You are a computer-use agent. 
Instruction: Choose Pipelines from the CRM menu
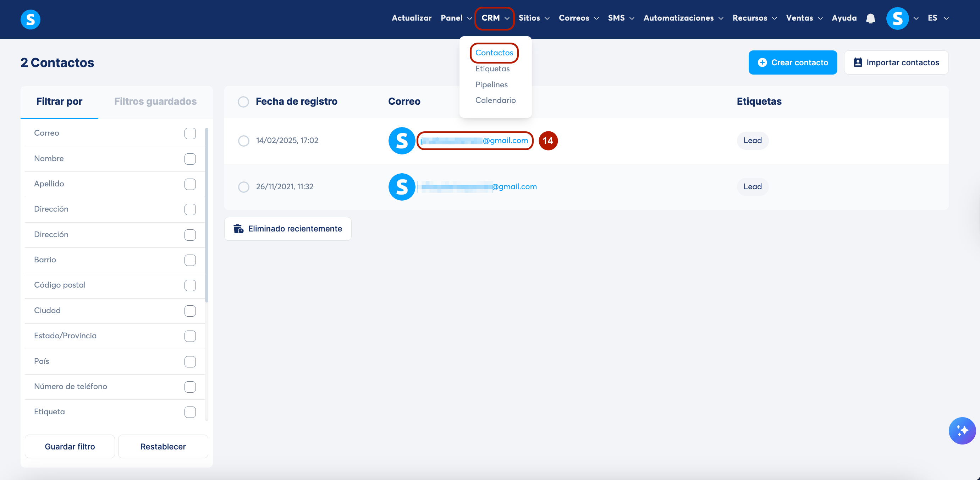491,84
